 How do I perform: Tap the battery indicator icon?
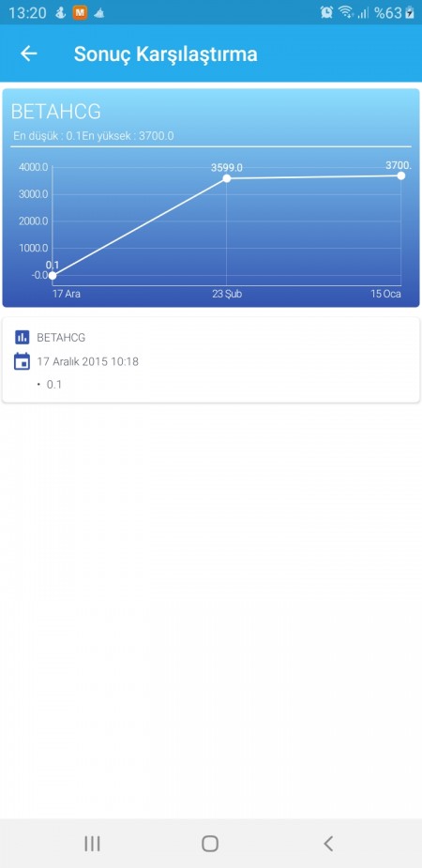pos(409,12)
